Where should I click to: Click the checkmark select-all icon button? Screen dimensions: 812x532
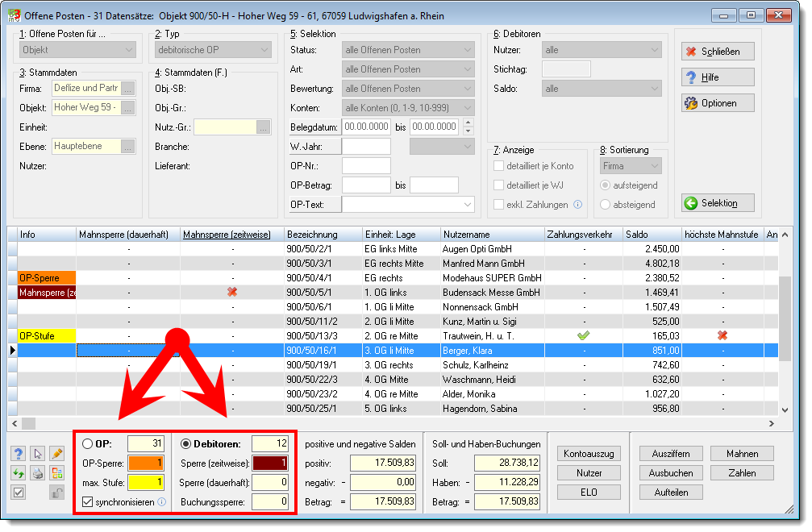19,493
